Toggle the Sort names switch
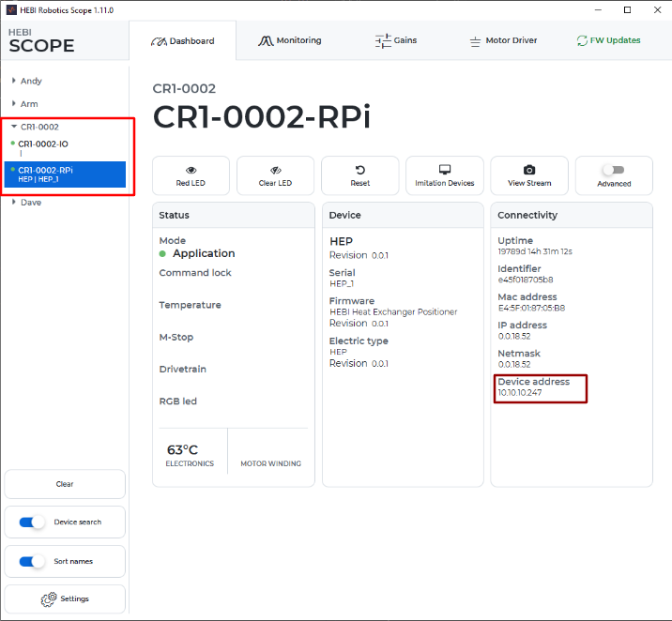This screenshot has width=672, height=621. click(x=32, y=562)
